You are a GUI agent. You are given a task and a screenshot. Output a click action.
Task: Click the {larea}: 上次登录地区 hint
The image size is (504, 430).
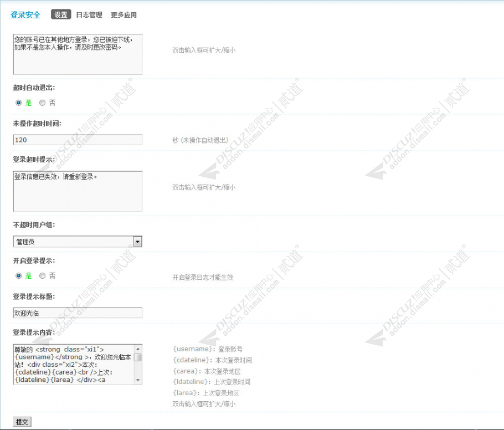[x=205, y=393]
